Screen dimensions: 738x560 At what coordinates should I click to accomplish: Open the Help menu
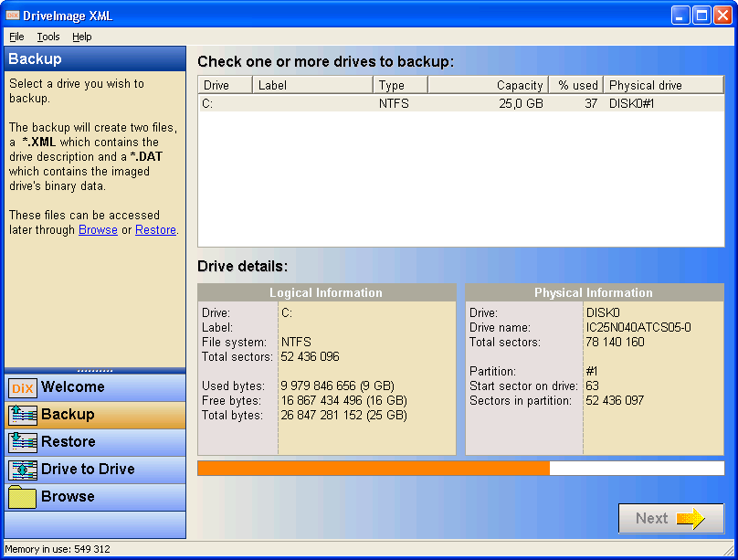point(82,37)
